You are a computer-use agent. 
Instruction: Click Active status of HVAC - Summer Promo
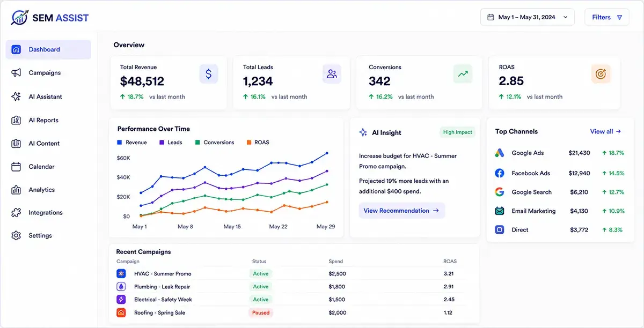(x=261, y=273)
